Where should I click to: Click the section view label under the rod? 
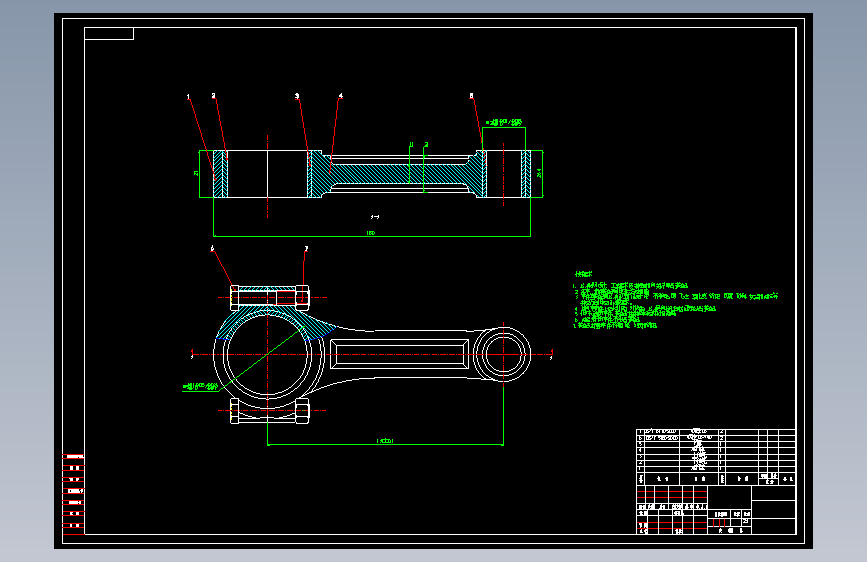375,217
